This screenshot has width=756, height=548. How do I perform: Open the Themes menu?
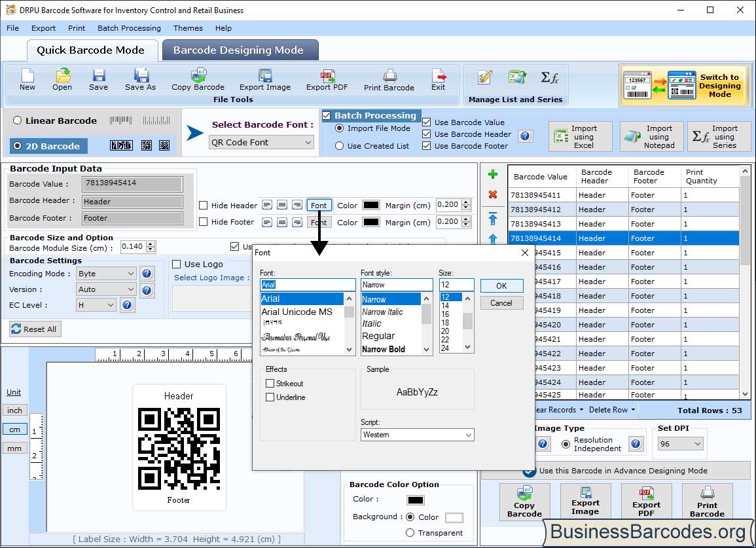[188, 28]
